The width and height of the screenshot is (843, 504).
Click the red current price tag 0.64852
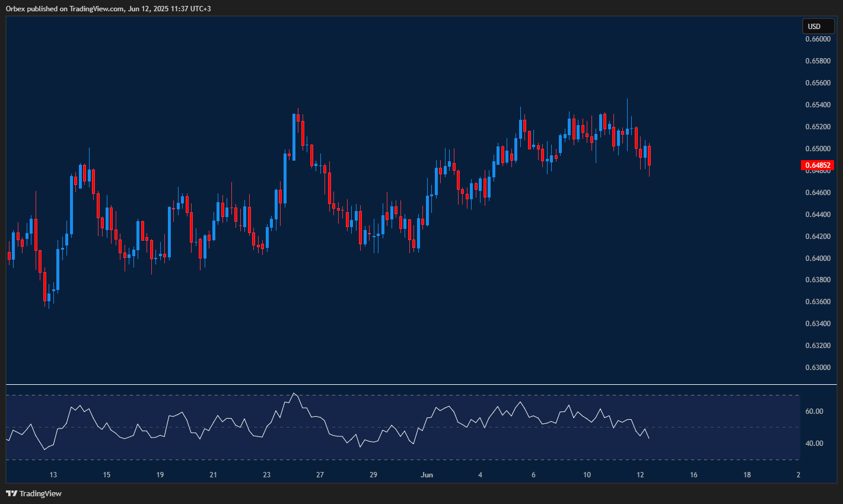click(819, 166)
